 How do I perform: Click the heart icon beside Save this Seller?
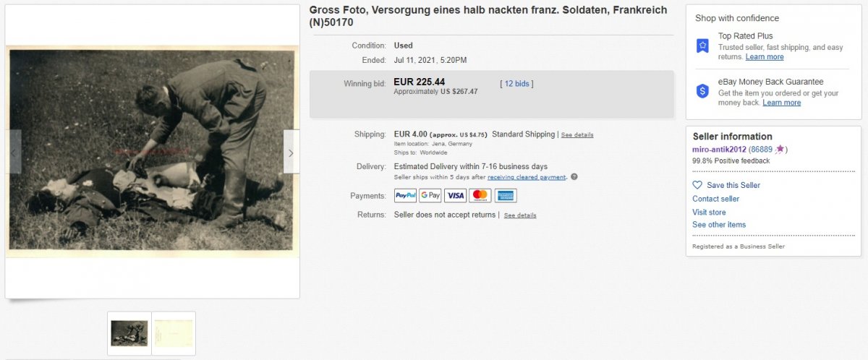697,185
